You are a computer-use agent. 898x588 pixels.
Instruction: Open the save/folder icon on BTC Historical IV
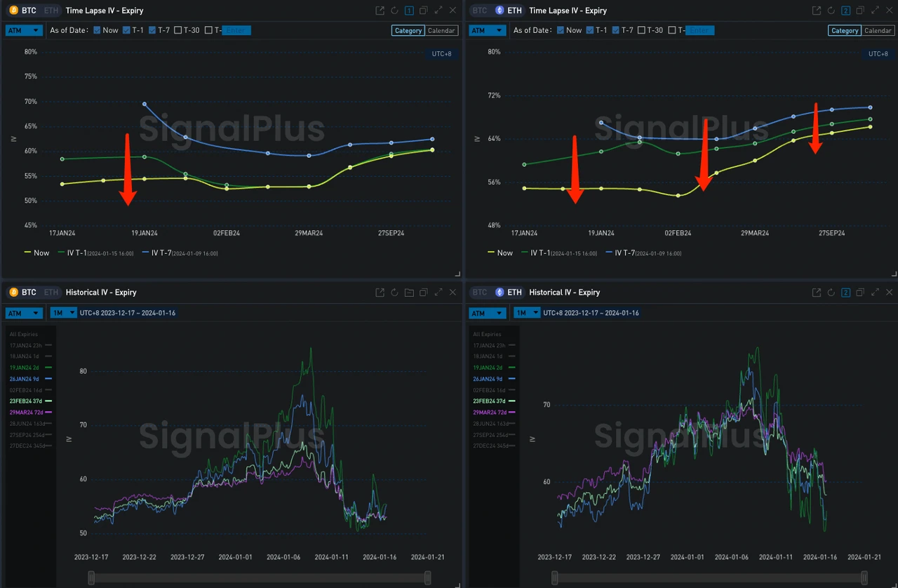(409, 293)
